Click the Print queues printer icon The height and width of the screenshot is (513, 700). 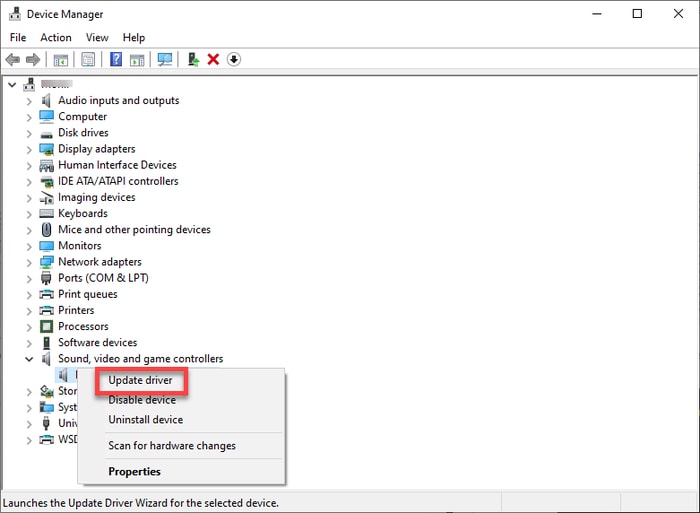tap(46, 294)
